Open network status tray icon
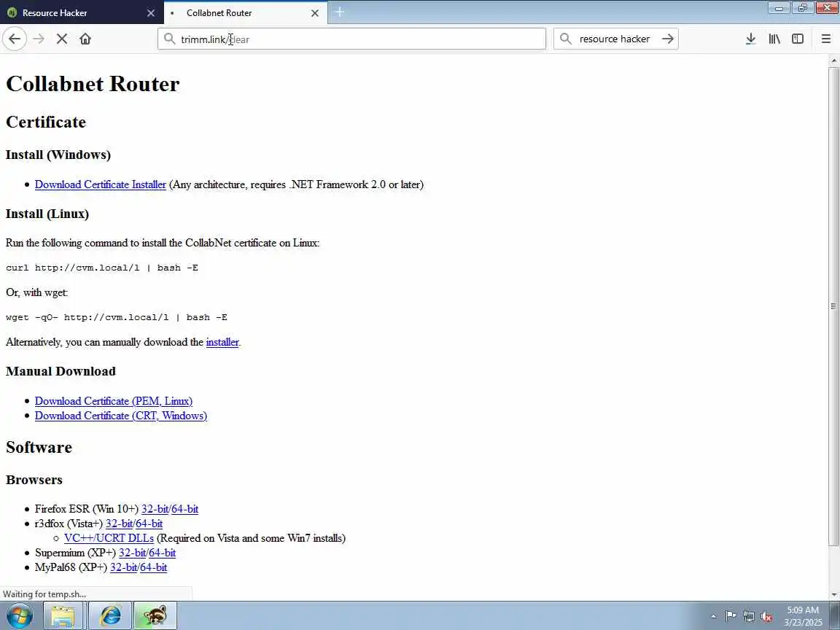 [x=748, y=616]
